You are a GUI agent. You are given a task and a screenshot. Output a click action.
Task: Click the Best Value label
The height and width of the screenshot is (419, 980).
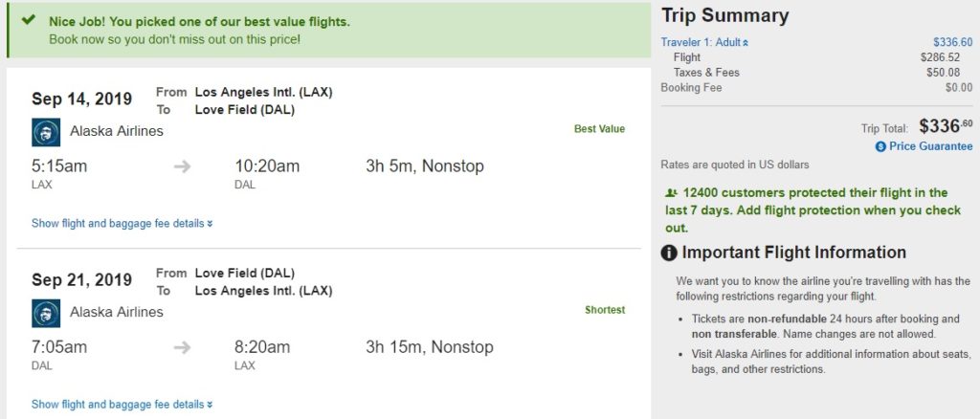pyautogui.click(x=599, y=129)
